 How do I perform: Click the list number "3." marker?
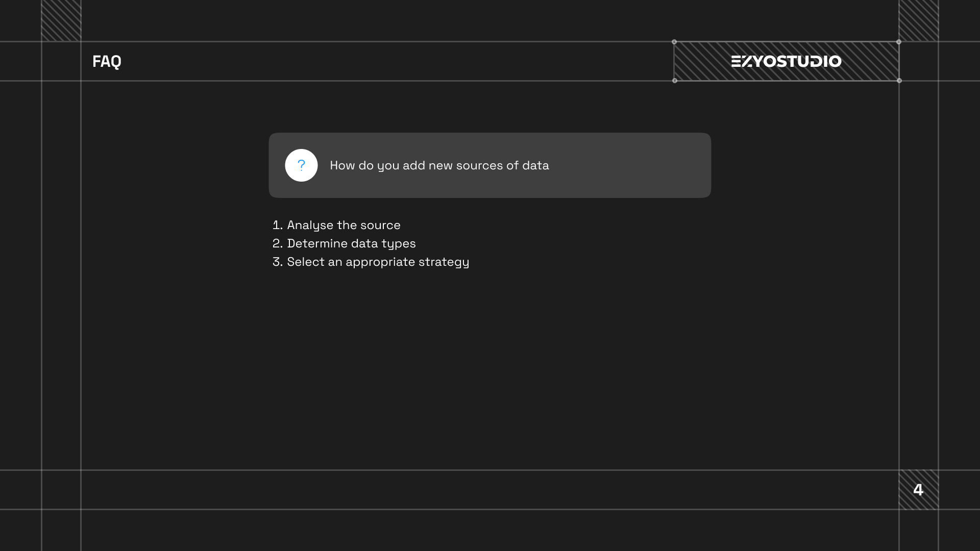pyautogui.click(x=277, y=262)
